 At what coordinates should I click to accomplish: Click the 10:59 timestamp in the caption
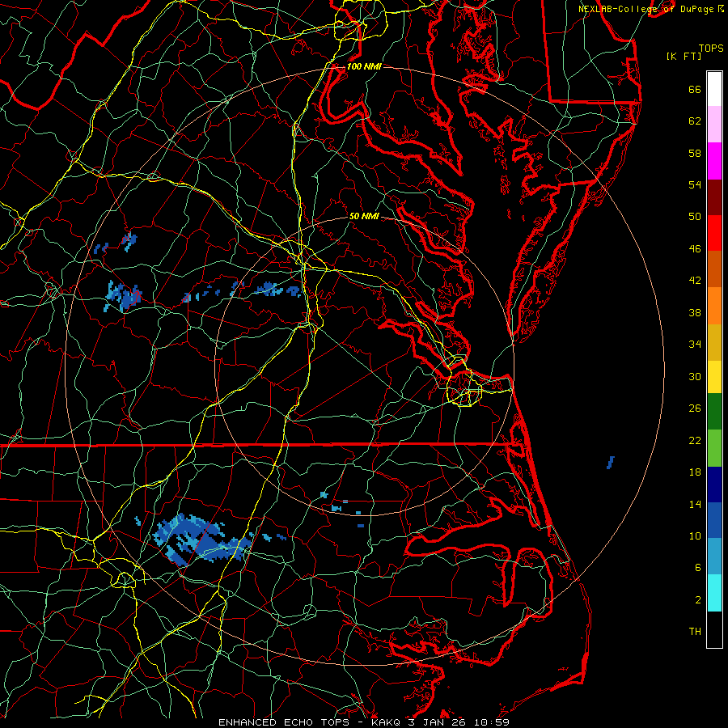(491, 722)
